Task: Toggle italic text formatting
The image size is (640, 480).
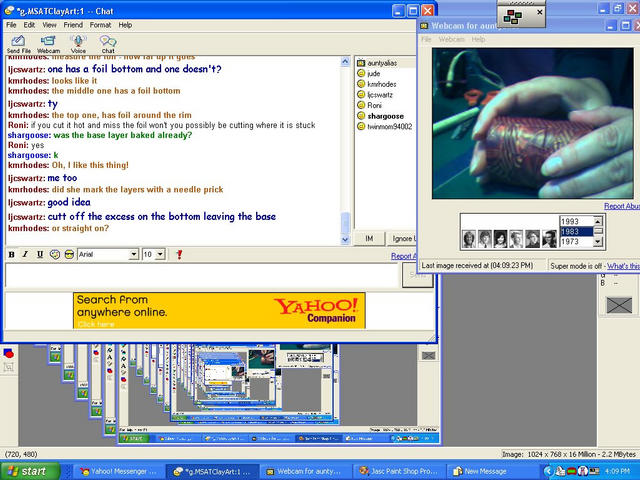Action: tap(25, 254)
